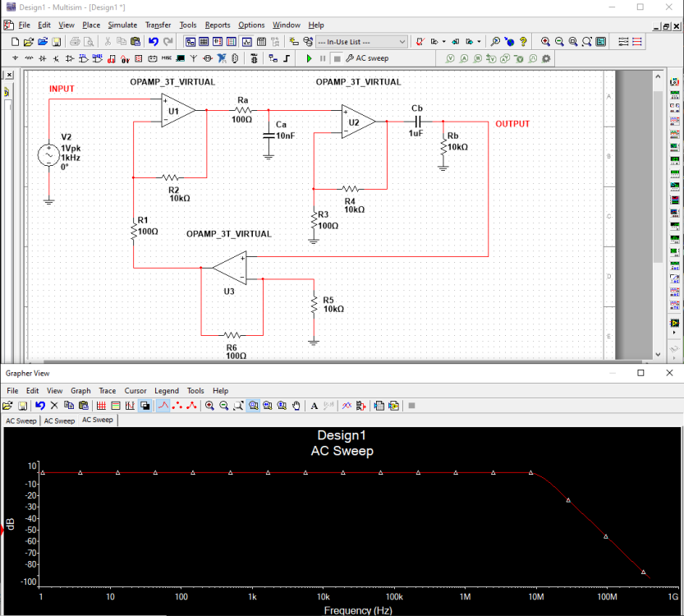Open the Simulate menu
Image resolution: width=684 pixels, height=616 pixels.
tap(122, 25)
